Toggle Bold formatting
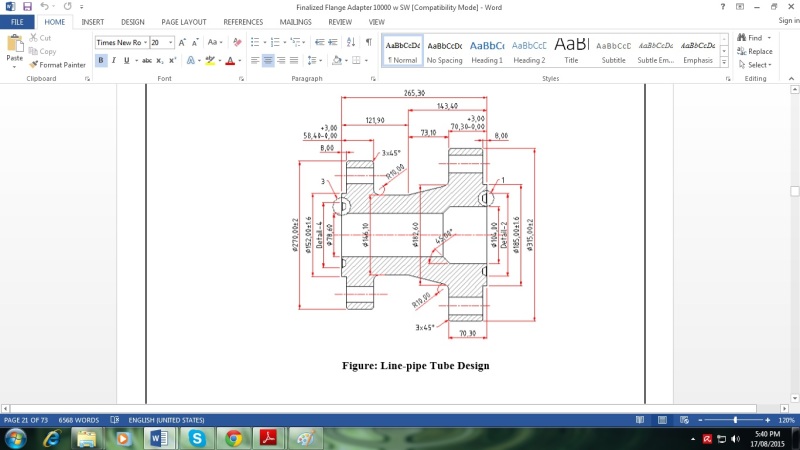The width and height of the screenshot is (800, 450). point(101,60)
